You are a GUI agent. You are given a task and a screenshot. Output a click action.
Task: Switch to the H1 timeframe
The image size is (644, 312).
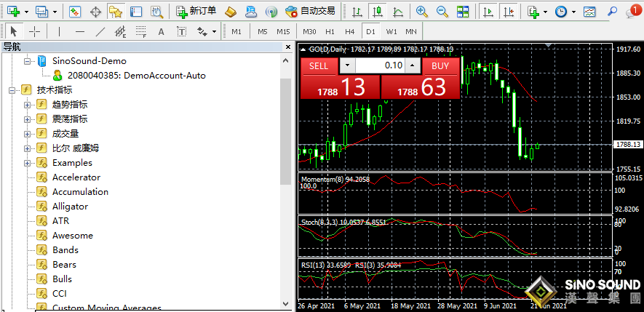(x=330, y=31)
